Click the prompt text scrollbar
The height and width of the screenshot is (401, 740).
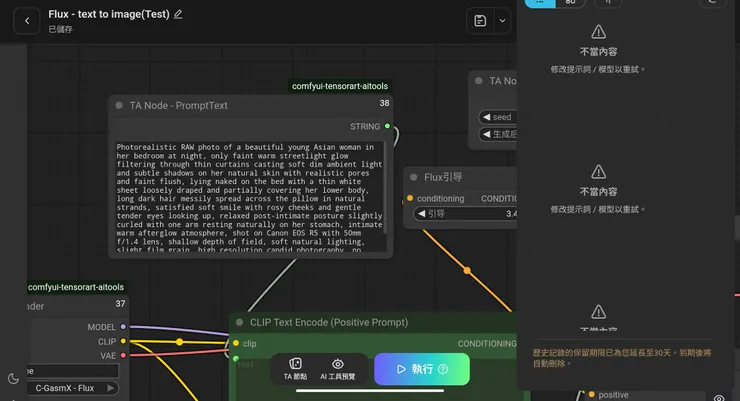click(385, 188)
